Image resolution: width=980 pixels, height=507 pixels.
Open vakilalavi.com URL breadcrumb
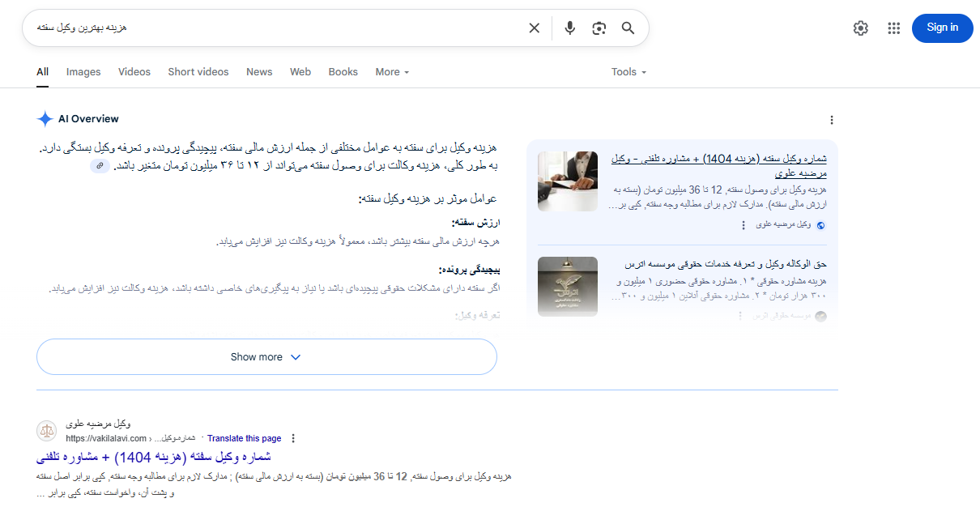click(131, 439)
